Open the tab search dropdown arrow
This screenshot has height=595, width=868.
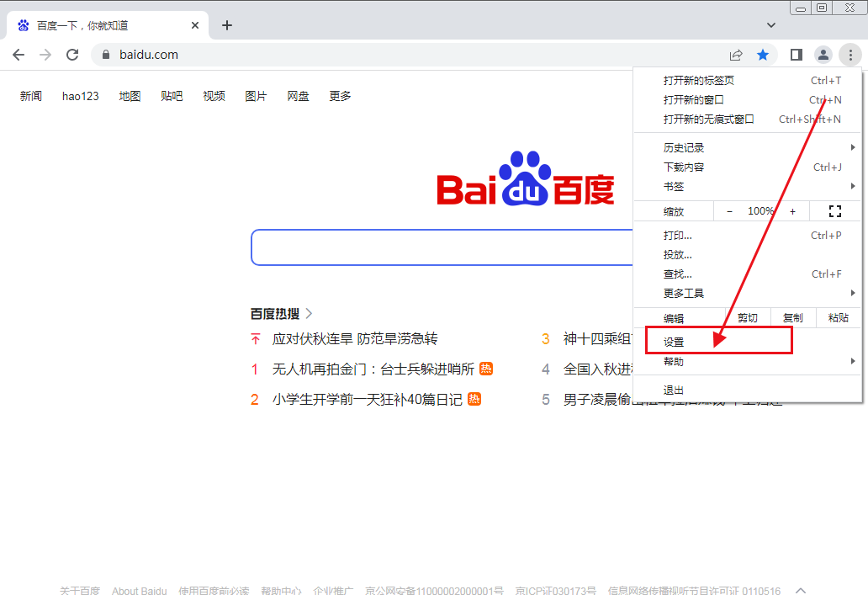771,25
